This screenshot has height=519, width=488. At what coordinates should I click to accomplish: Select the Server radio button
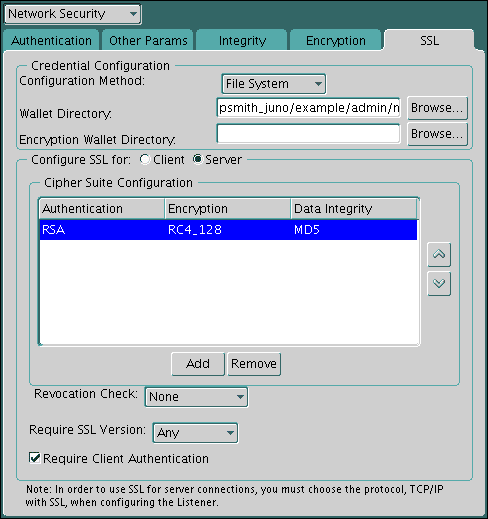pyautogui.click(x=198, y=160)
